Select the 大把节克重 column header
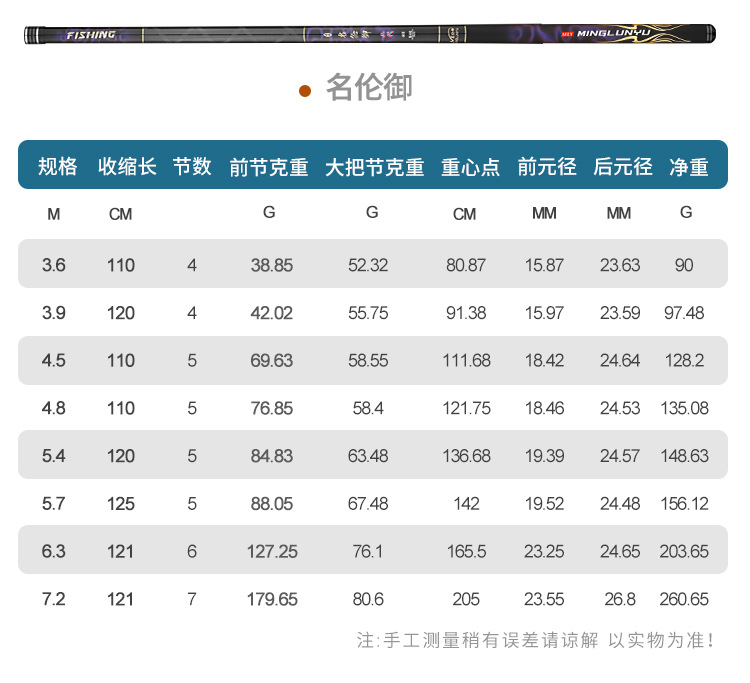The height and width of the screenshot is (683, 750). click(375, 167)
